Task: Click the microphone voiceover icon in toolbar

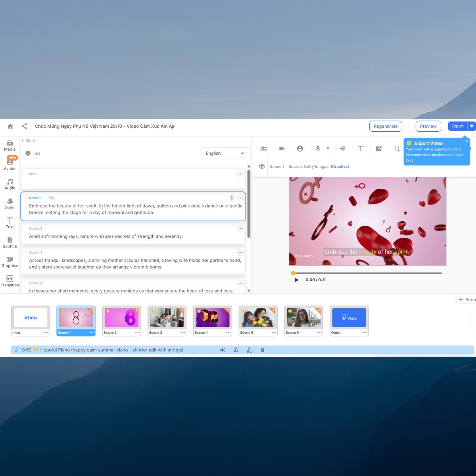Action: (x=318, y=148)
